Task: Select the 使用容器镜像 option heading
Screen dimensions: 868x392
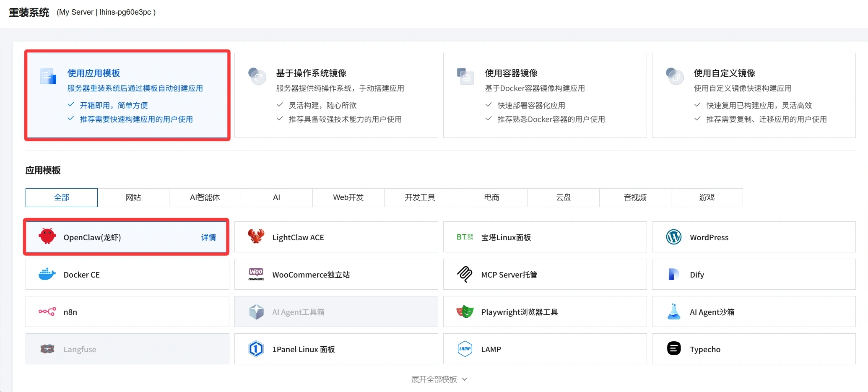Action: pyautogui.click(x=511, y=73)
